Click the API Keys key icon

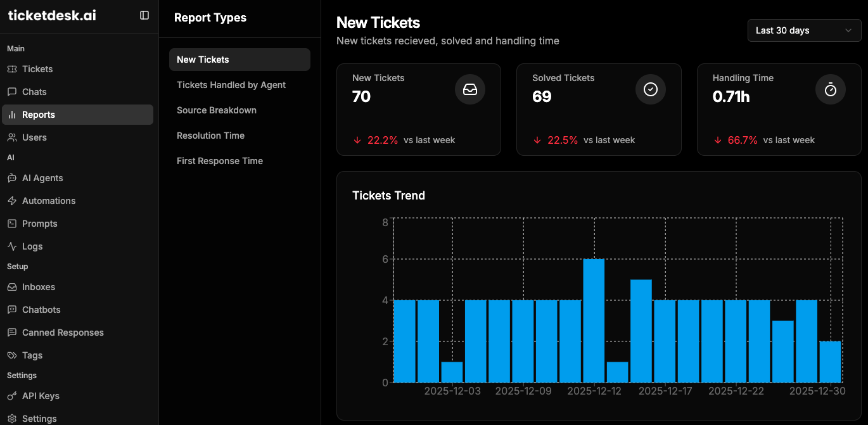12,396
